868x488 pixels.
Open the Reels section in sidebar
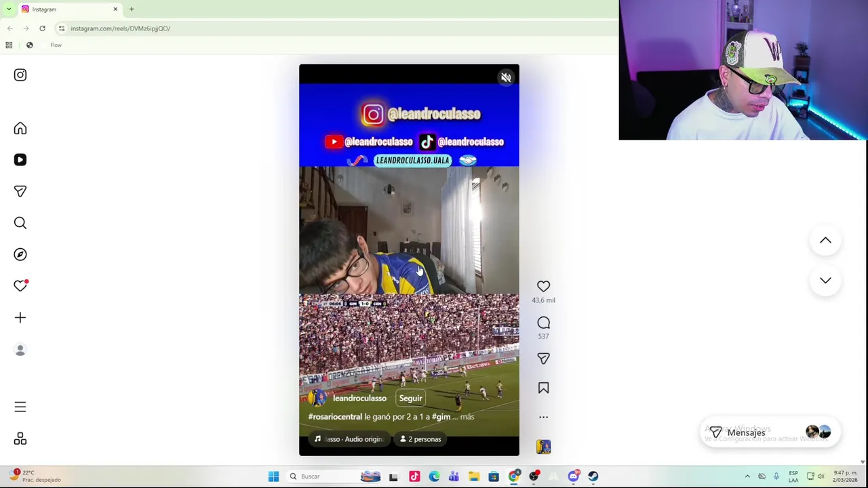tap(20, 160)
